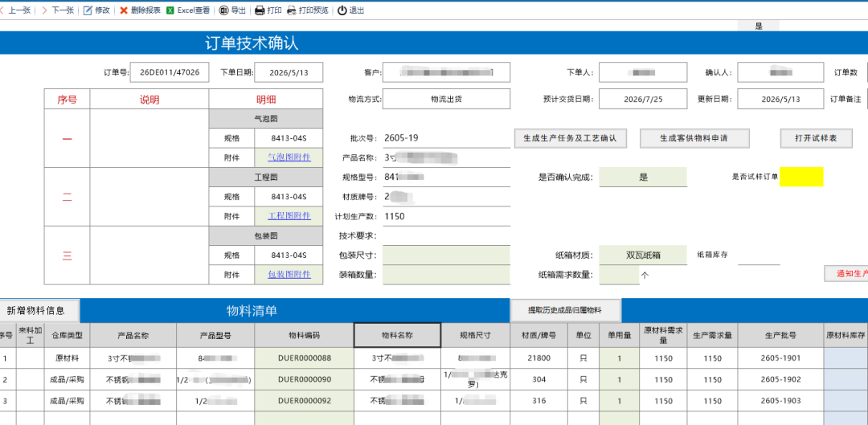868x425 pixels.
Task: Click the 纸箱需求数量 input field
Action: (x=620, y=275)
